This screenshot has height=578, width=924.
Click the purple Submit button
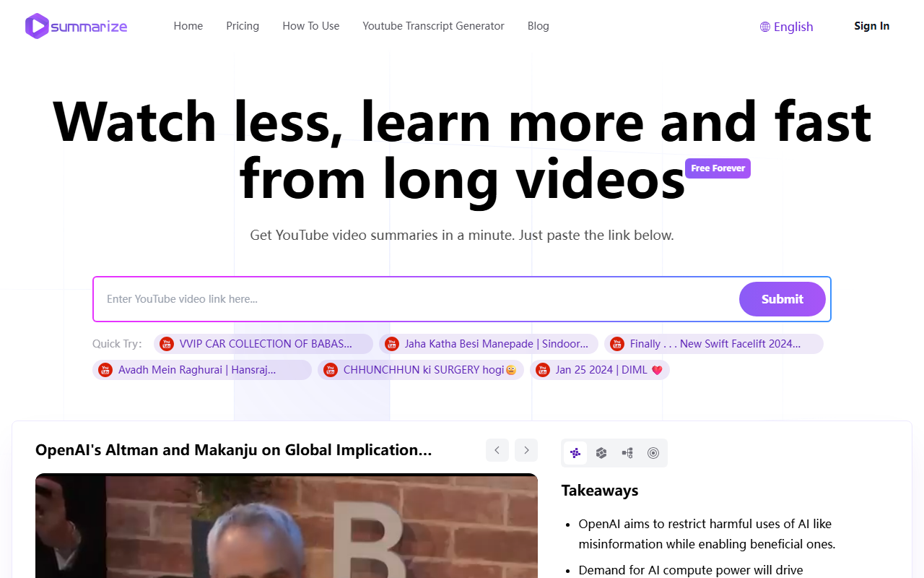click(x=783, y=299)
